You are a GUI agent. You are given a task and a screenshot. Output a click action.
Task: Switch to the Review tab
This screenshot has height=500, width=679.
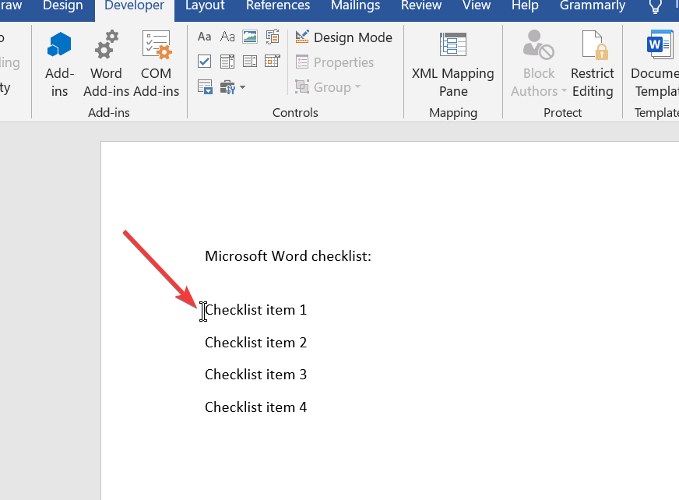421,6
